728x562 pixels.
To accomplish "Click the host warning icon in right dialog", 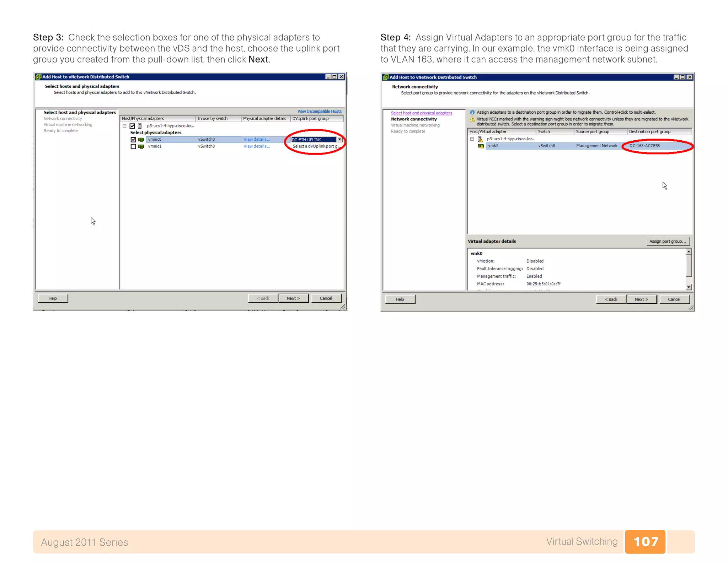I will point(480,139).
